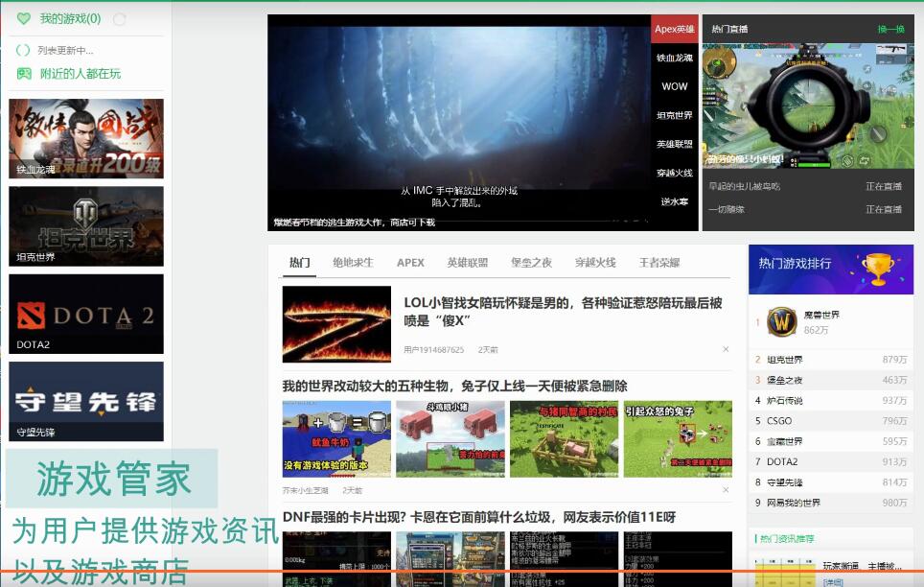Click the gamepad icon beside 附近的人都在玩
The width and height of the screenshot is (924, 587).
[x=23, y=72]
